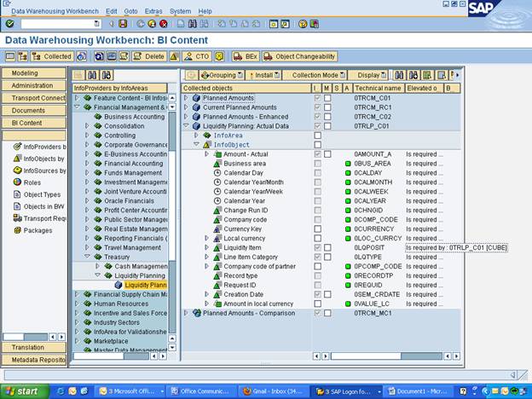Screen dimensions: 532x399
Task: Click the yellow icon right of CTO button
Action: (219, 56)
